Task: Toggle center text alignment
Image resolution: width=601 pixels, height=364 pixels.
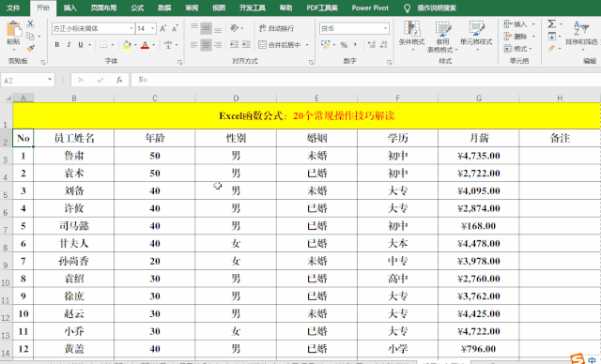Action: 207,45
